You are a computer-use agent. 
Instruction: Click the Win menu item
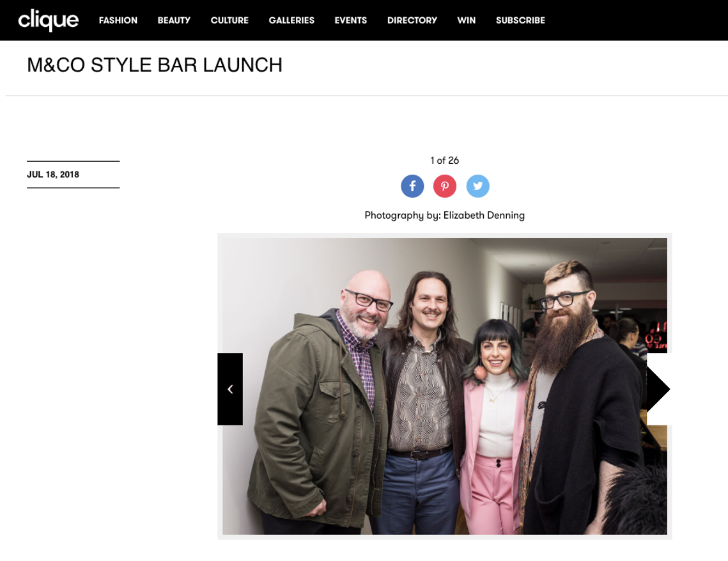467,20
